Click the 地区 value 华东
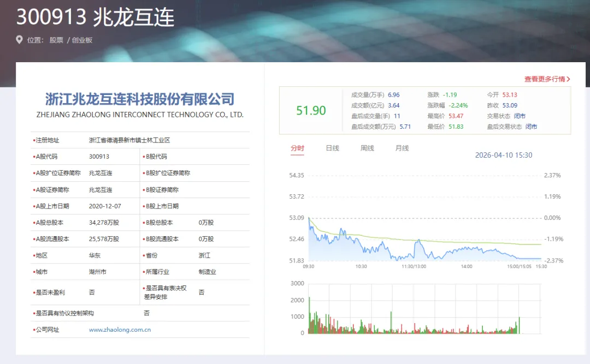 (x=95, y=255)
